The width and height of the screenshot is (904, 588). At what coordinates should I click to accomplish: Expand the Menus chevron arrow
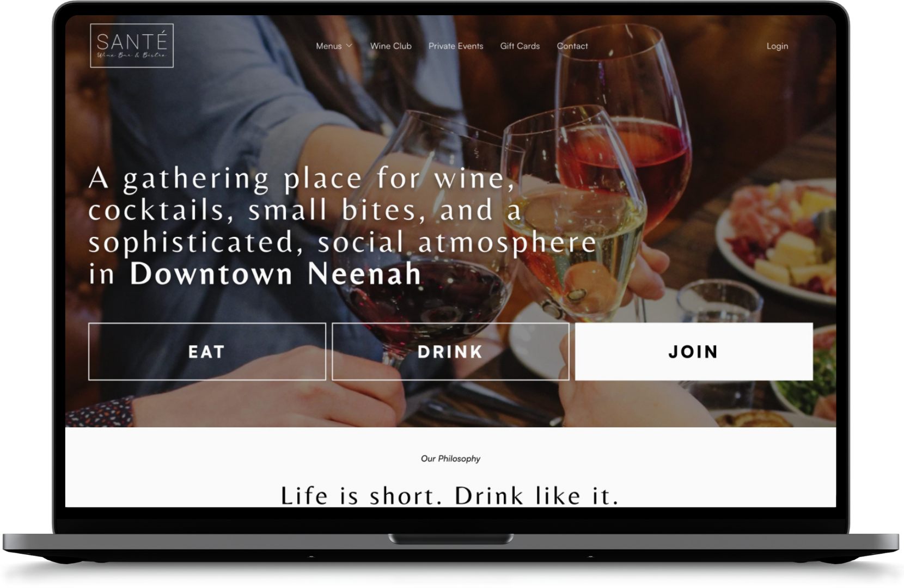tap(349, 46)
